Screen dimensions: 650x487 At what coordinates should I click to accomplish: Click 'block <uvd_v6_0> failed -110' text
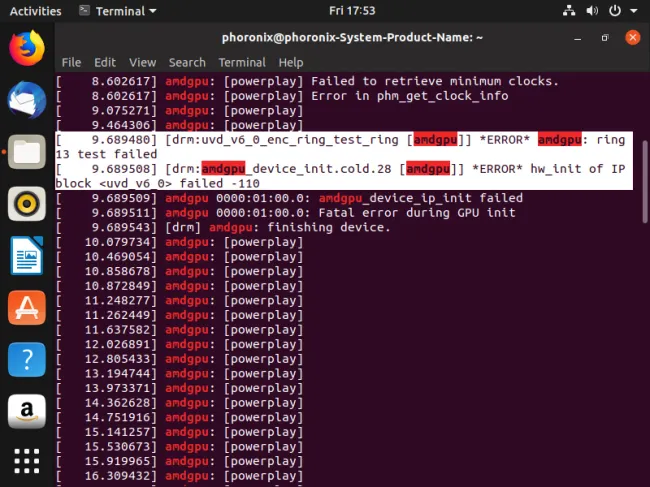coord(158,184)
